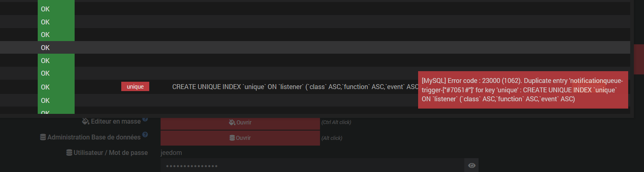Click the dark red bar at right edge
This screenshot has width=644, height=172.
(639, 59)
